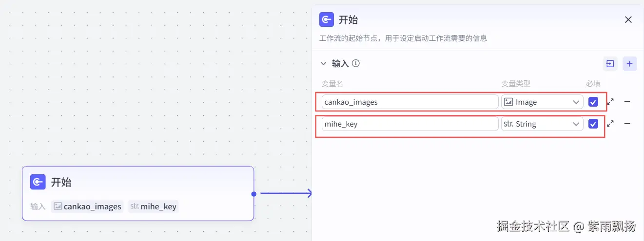Screen dimensions: 644x241
Task: Click the cankao_images variable name field
Action: [x=410, y=102]
